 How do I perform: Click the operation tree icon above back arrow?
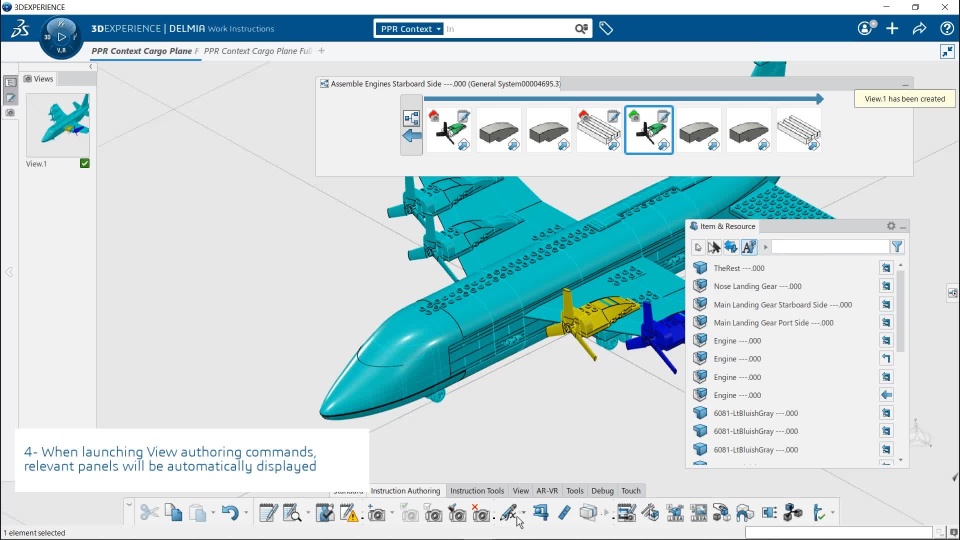[411, 118]
